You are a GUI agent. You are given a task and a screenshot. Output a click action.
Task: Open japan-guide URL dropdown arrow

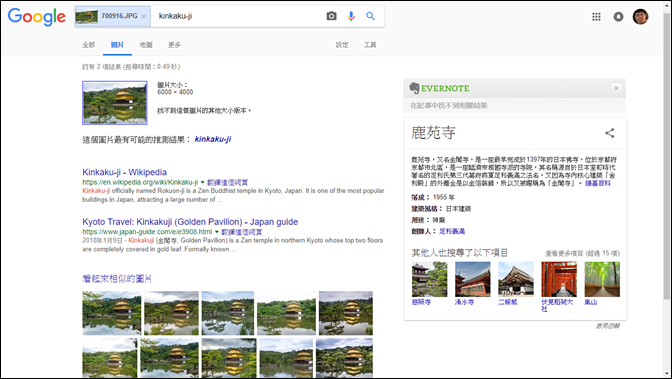click(x=217, y=232)
